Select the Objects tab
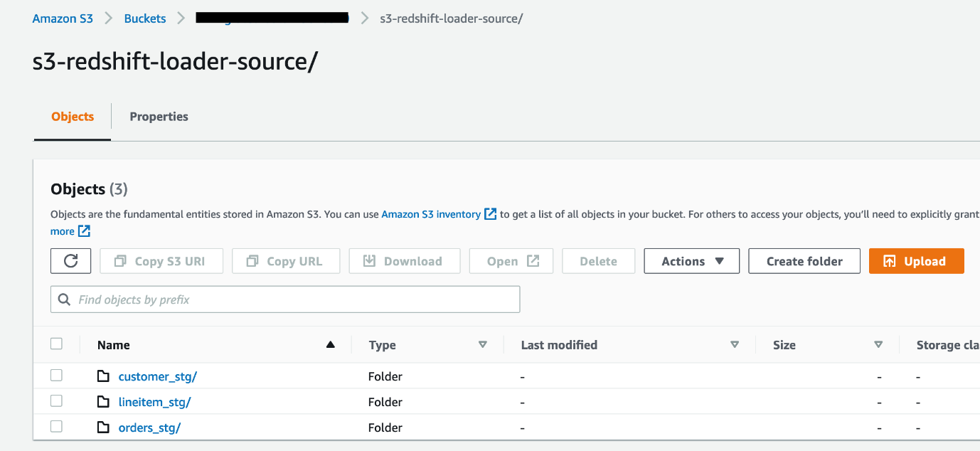980x451 pixels. 73,117
